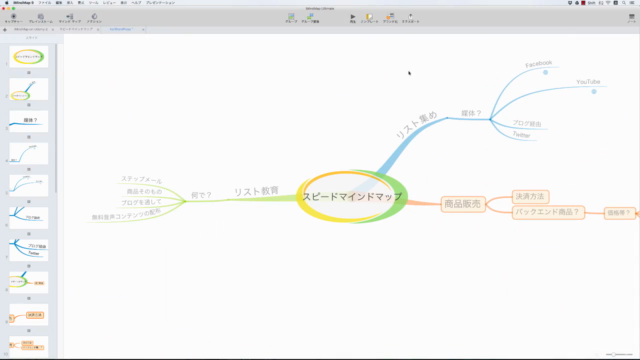
Task: Switch to the スピードマインドマップ tab
Action: (76, 29)
